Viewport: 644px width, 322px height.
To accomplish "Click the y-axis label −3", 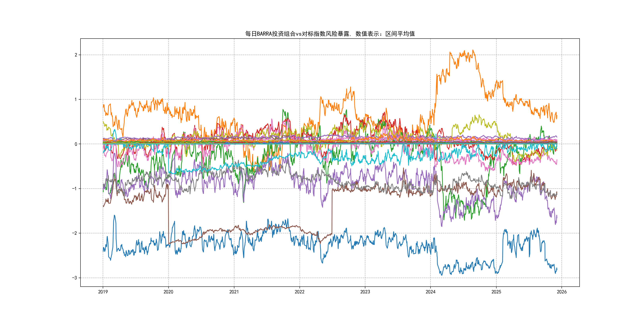I will 75,278.
